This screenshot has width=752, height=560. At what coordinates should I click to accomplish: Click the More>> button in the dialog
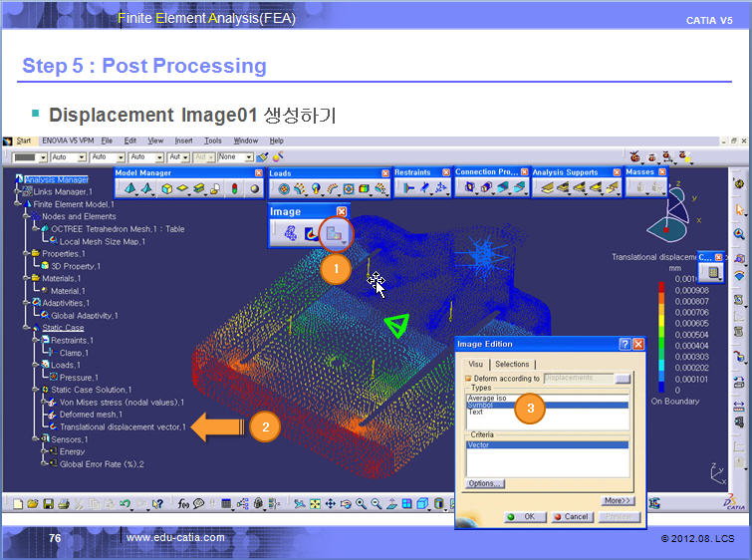click(617, 500)
